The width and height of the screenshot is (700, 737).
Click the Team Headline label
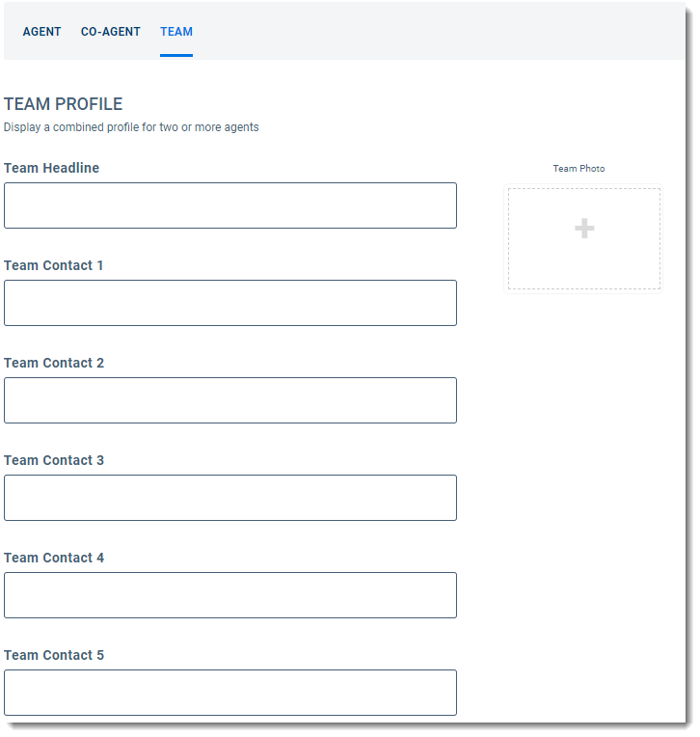tap(51, 168)
